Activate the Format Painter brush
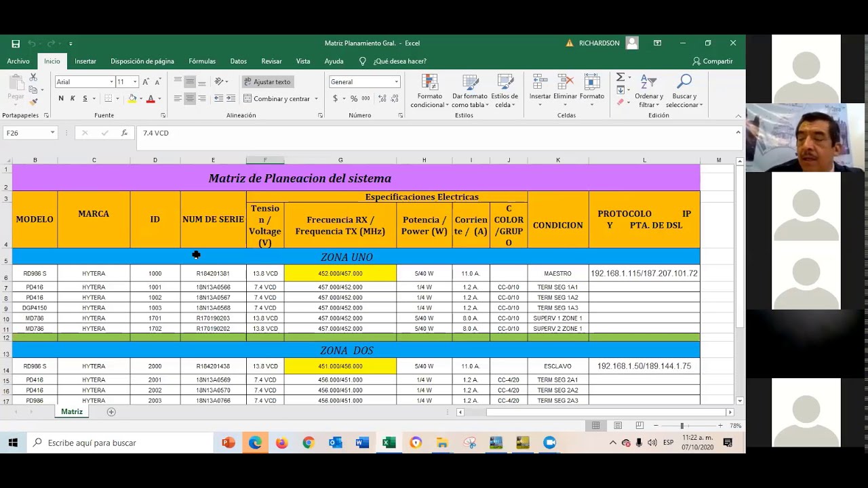 [33, 101]
